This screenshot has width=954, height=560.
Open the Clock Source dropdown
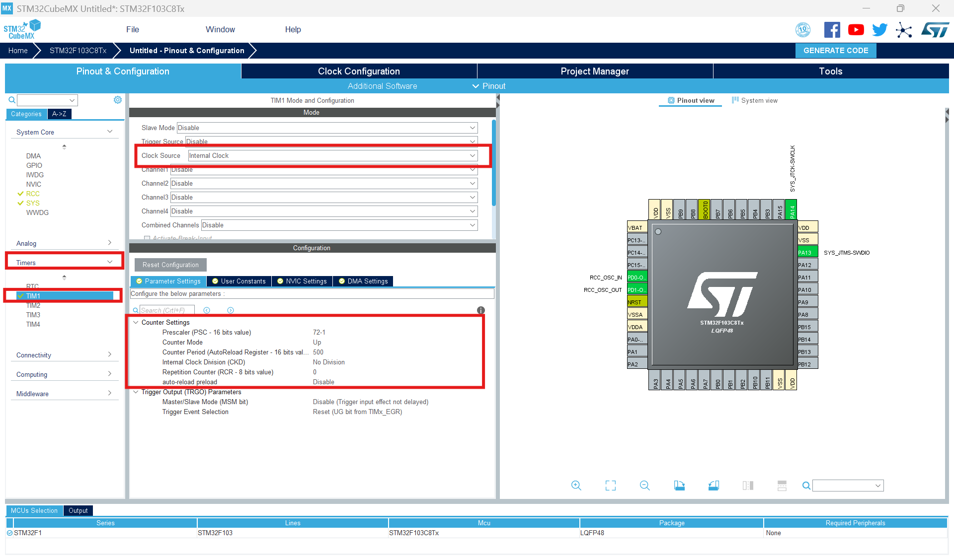pos(472,155)
